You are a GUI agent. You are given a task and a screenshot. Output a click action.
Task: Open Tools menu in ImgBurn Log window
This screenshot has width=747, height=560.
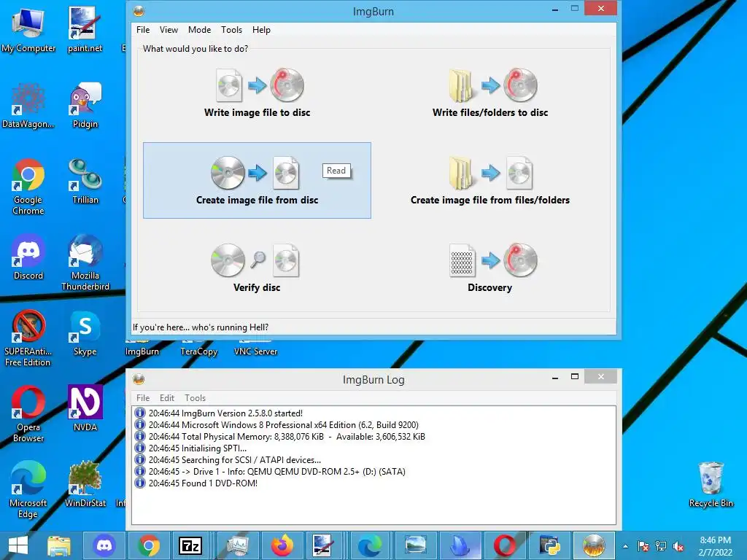pyautogui.click(x=196, y=397)
